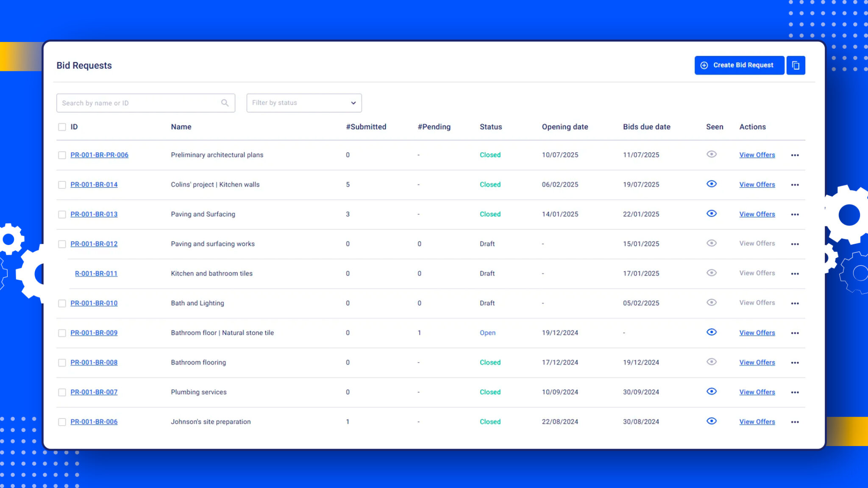Tick the select-all checkbox in table header
The image size is (868, 488).
pyautogui.click(x=62, y=127)
